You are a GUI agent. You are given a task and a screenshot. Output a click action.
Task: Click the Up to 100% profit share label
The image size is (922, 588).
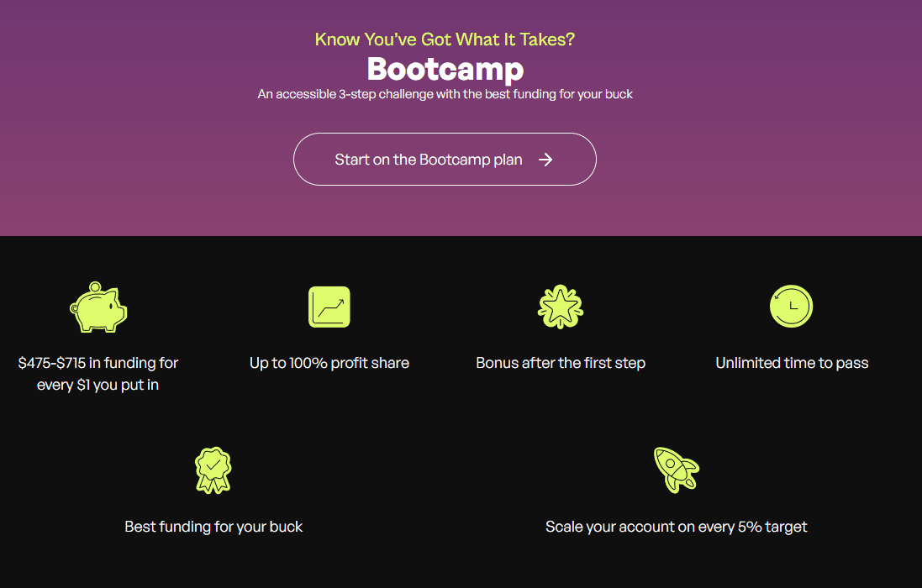pos(329,363)
